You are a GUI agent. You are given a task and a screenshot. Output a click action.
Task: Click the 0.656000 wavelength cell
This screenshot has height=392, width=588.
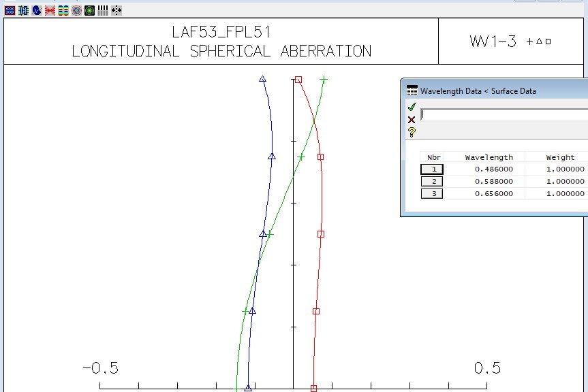(x=493, y=193)
